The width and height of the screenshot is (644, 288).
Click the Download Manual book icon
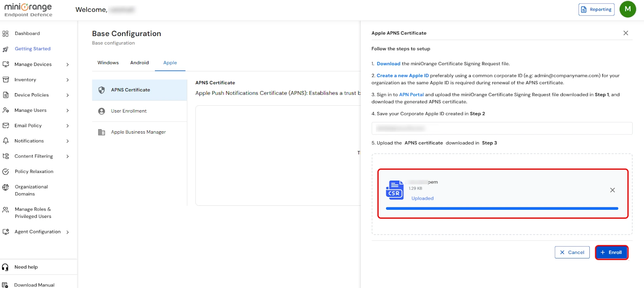[5, 285]
